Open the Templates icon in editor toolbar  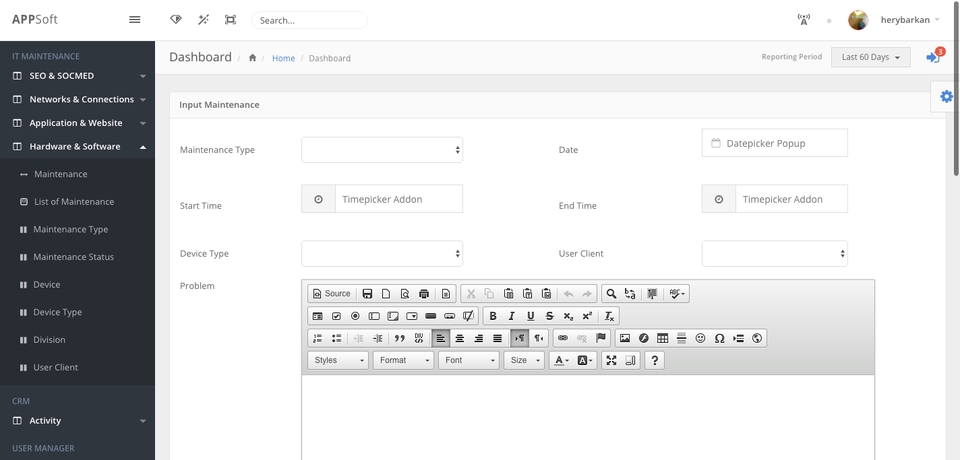click(x=446, y=293)
